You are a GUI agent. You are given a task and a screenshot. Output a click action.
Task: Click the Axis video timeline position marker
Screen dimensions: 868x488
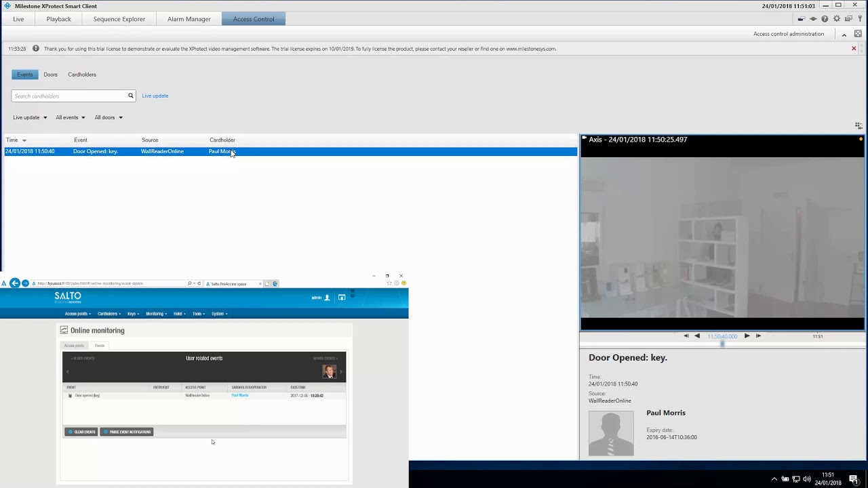coord(722,344)
